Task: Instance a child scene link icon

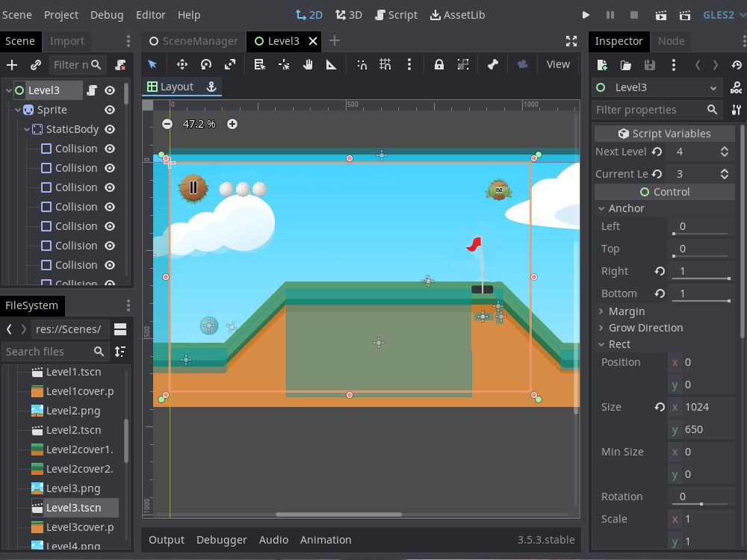Action: (x=36, y=65)
